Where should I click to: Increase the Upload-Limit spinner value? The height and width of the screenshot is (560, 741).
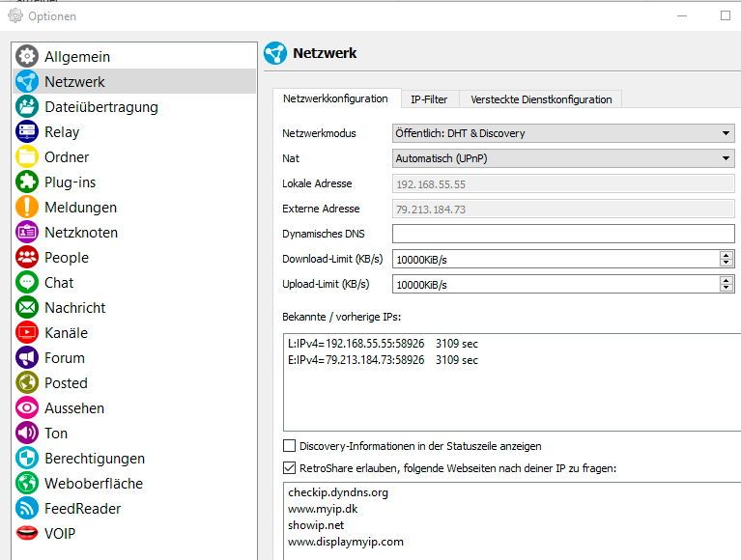(x=727, y=280)
